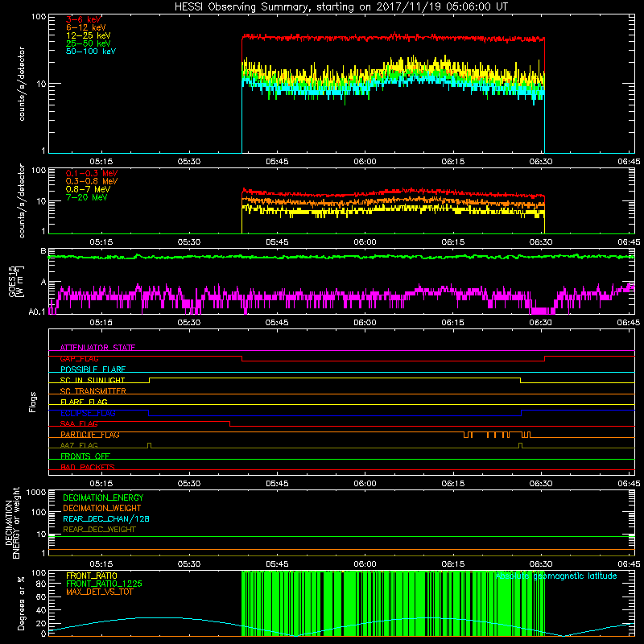Select the 12-25 keV legend label
The image size is (644, 644).
tap(89, 35)
